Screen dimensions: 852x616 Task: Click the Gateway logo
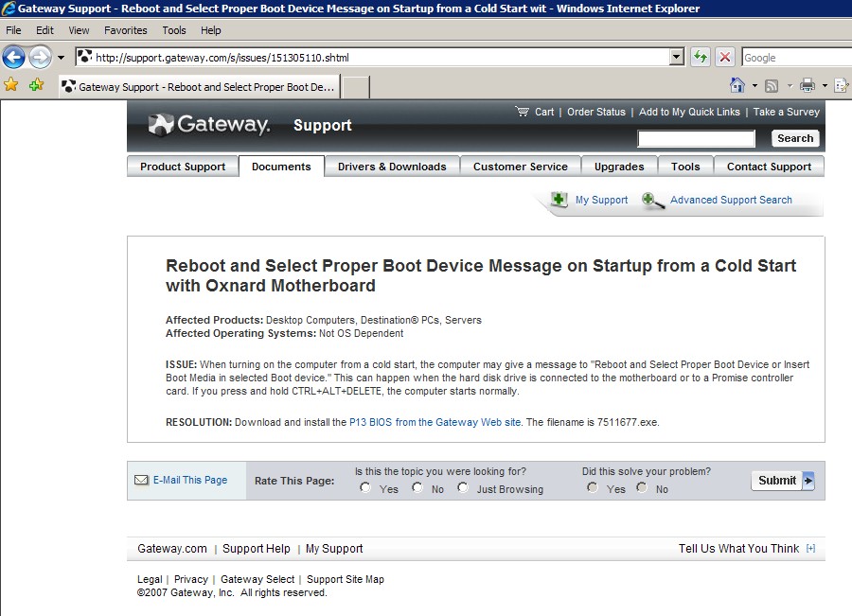209,124
